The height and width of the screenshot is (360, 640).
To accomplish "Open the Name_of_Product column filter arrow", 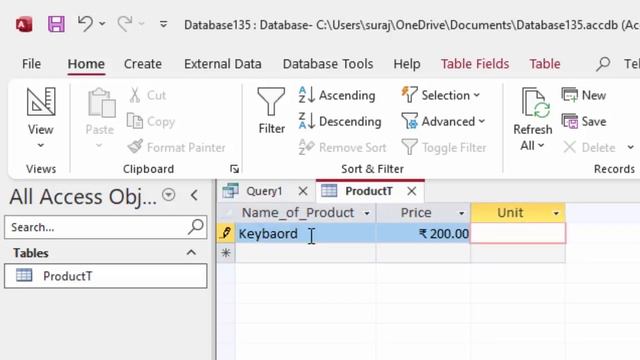I will pyautogui.click(x=367, y=213).
